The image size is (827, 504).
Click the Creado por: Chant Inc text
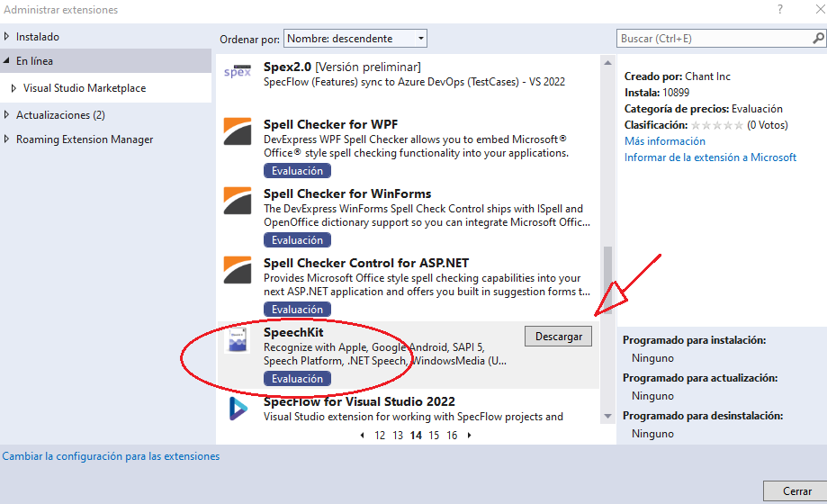(678, 76)
